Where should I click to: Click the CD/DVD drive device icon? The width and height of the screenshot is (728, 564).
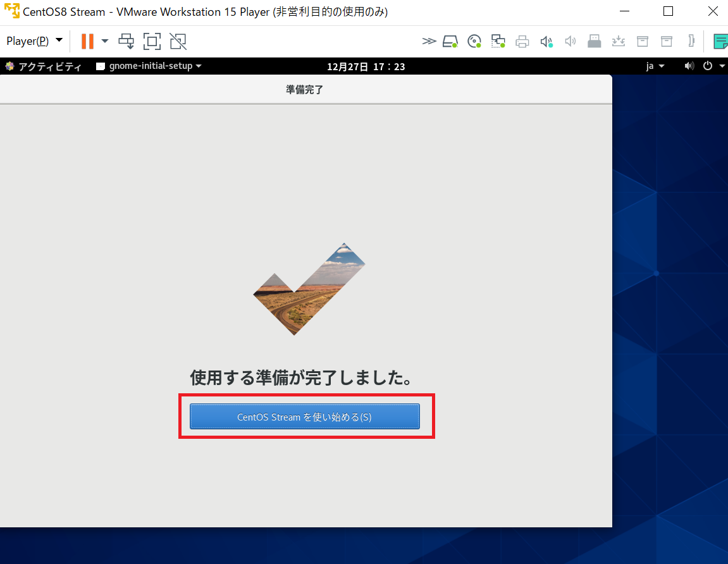pyautogui.click(x=474, y=41)
